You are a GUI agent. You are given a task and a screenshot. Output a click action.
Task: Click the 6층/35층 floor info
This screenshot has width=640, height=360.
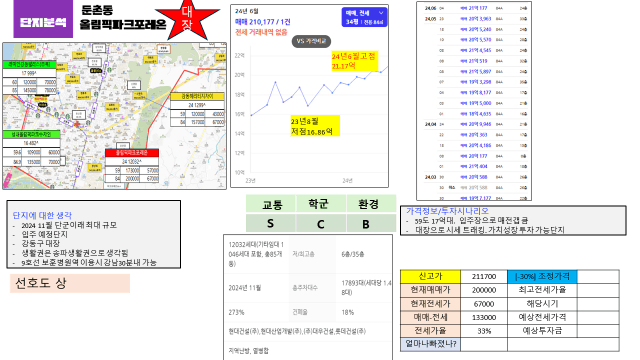[353, 254]
